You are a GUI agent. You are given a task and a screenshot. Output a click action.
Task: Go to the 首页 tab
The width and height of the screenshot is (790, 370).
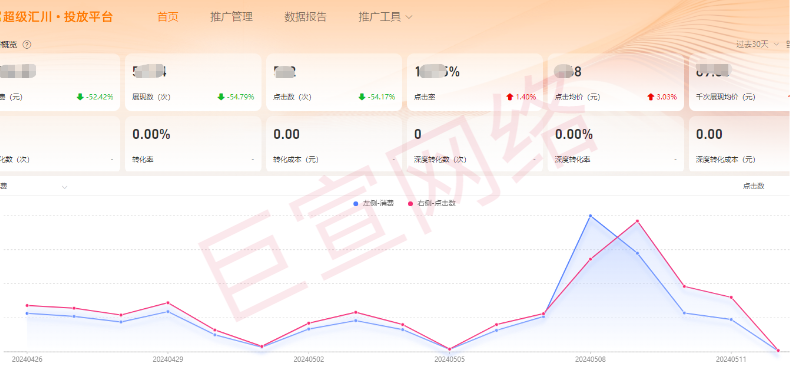(168, 17)
